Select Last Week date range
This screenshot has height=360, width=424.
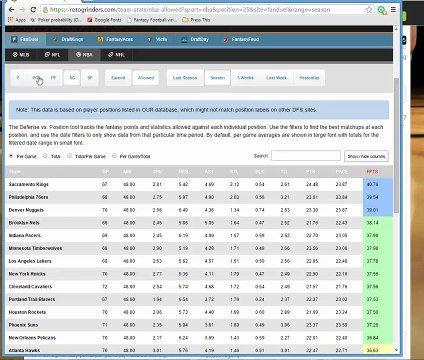click(x=276, y=78)
